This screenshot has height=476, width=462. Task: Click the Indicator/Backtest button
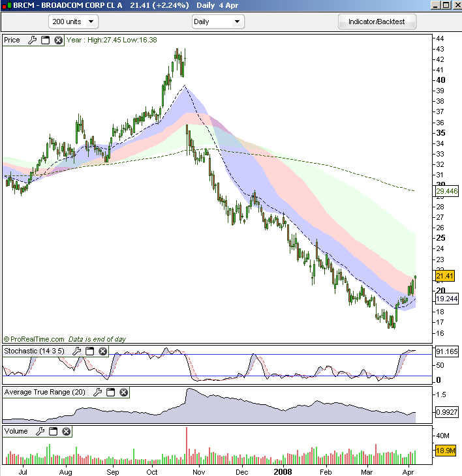pos(377,22)
